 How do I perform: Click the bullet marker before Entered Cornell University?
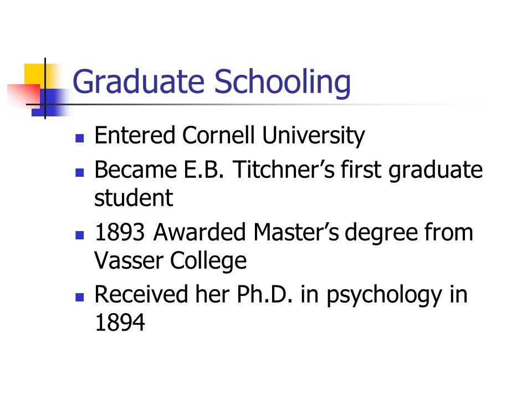[x=79, y=138]
